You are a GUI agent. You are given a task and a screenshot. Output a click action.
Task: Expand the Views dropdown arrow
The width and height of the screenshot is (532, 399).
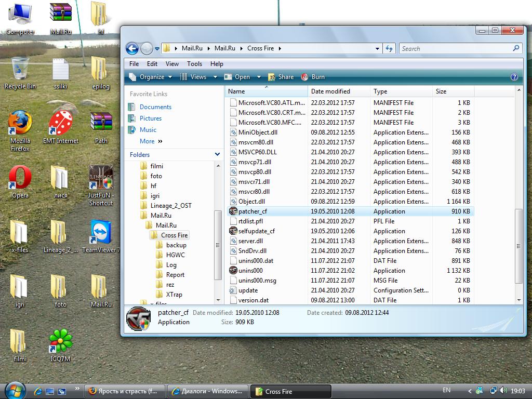click(215, 77)
